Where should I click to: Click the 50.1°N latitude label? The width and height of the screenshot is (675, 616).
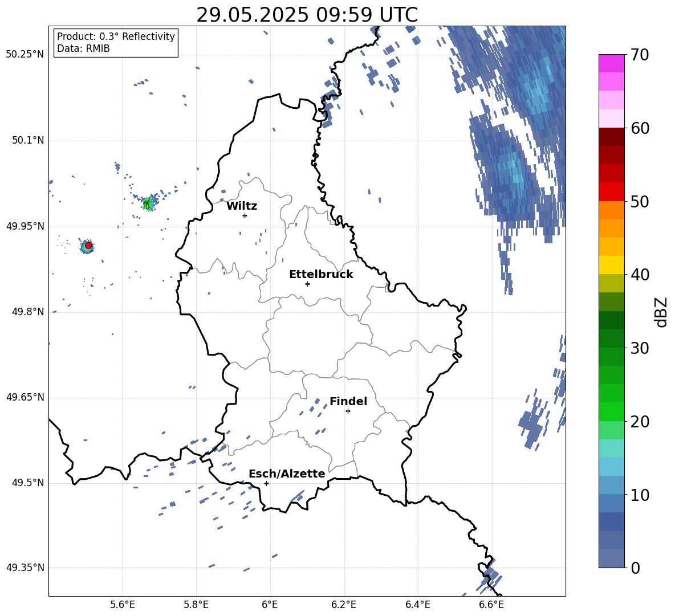click(x=28, y=141)
